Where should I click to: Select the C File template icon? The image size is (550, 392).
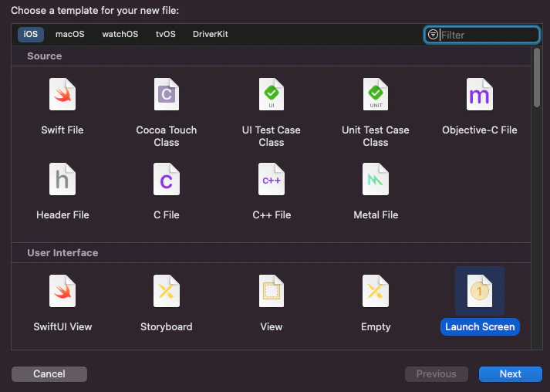[167, 179]
